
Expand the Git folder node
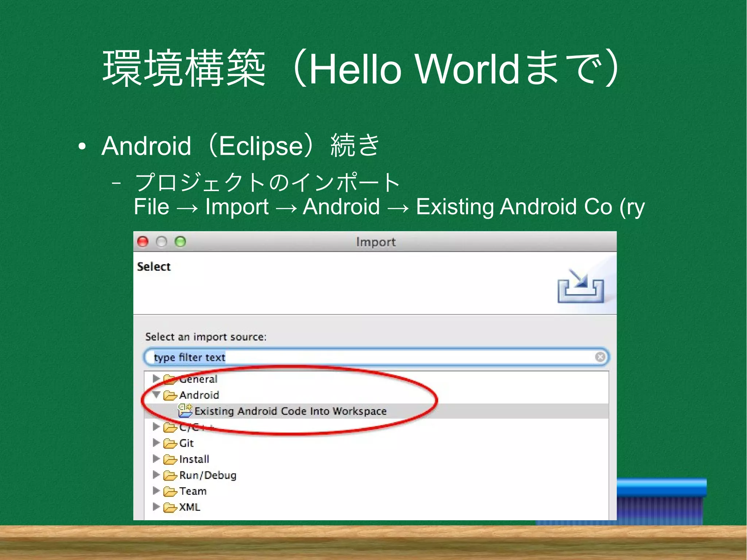[x=156, y=443]
